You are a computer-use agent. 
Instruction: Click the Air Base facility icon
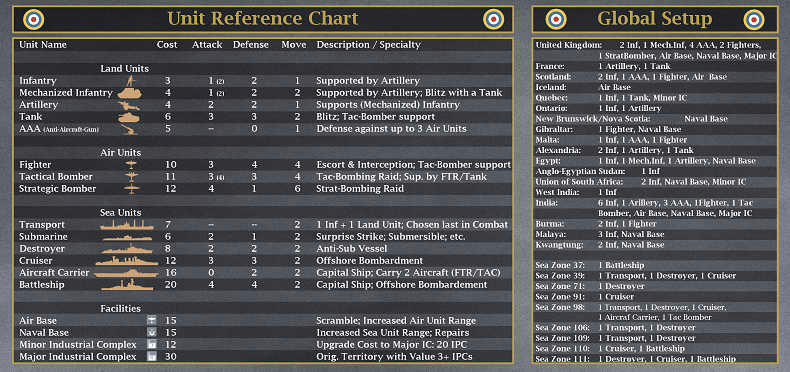point(151,321)
